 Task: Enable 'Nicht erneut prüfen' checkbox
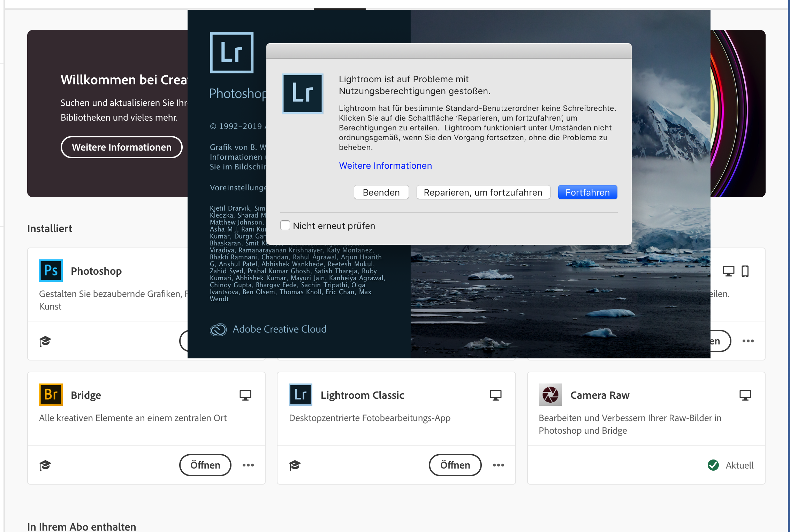[x=285, y=226]
